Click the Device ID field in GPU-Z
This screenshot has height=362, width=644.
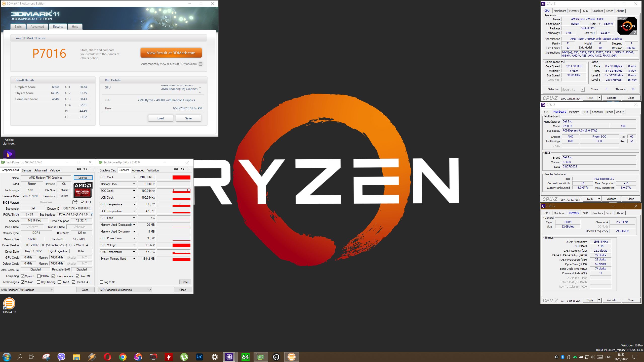click(76, 208)
